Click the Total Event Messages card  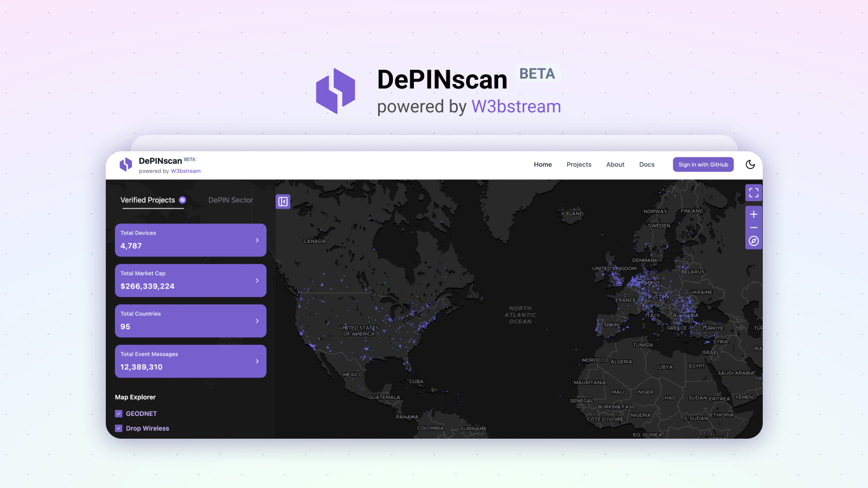pyautogui.click(x=190, y=361)
